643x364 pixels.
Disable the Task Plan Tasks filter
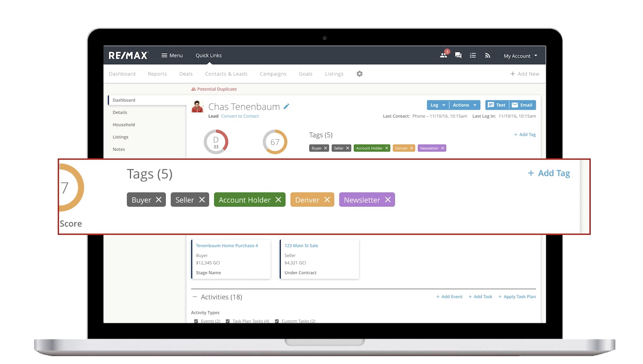coord(228,321)
